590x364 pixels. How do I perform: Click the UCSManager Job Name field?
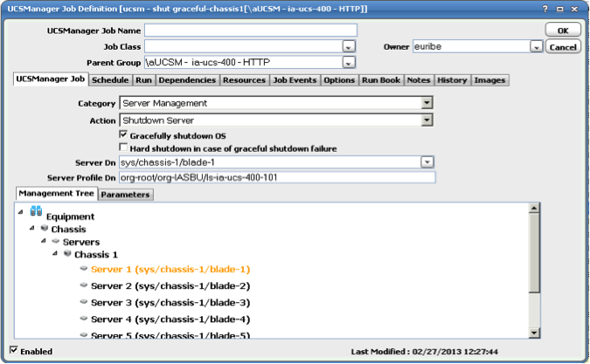point(250,30)
